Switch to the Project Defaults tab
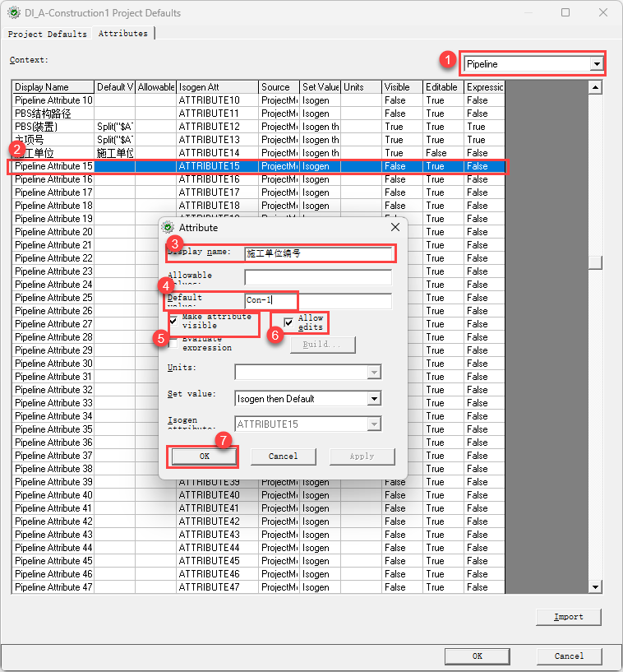623x672 pixels. click(x=47, y=34)
